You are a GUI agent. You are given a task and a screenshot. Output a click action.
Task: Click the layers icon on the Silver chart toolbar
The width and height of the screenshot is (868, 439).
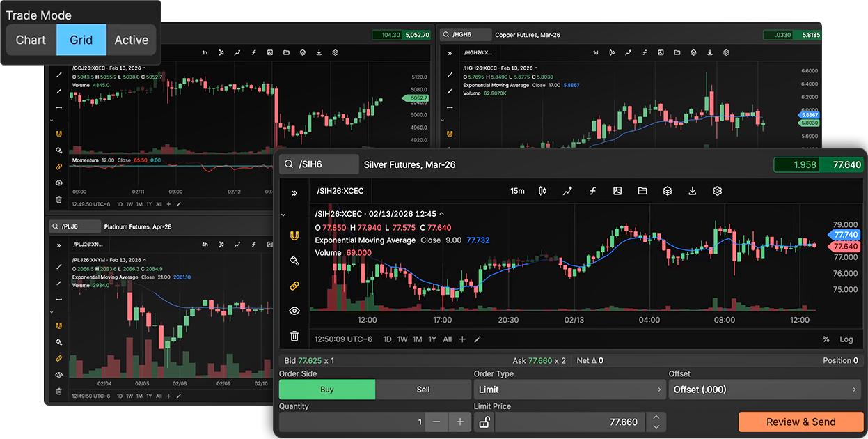tap(668, 190)
